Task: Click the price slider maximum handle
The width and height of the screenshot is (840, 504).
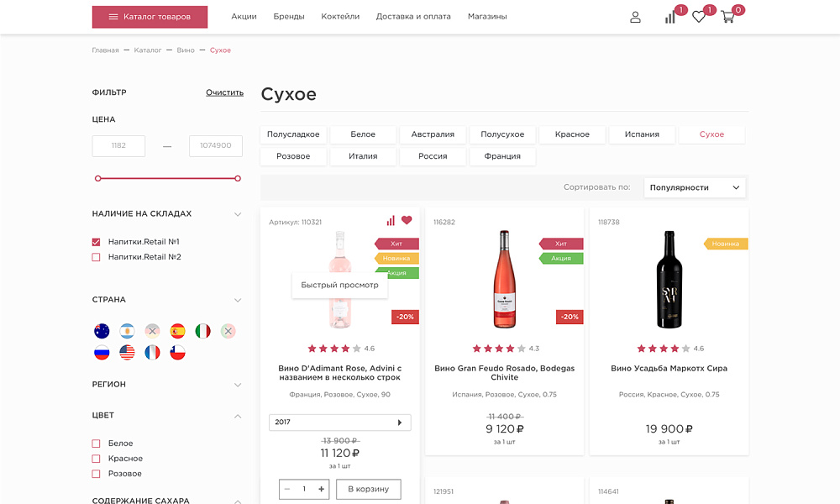Action: [238, 178]
